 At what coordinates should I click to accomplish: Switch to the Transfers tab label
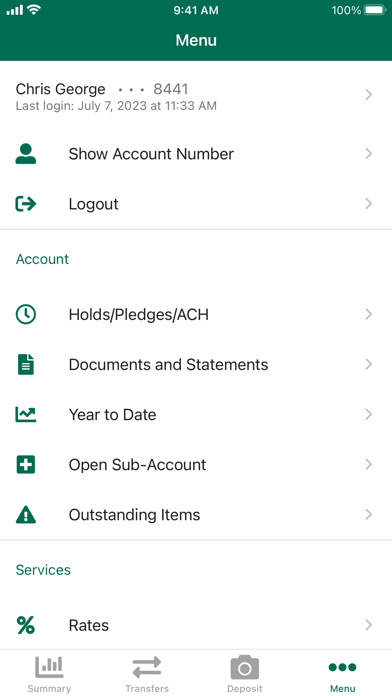pos(147,688)
